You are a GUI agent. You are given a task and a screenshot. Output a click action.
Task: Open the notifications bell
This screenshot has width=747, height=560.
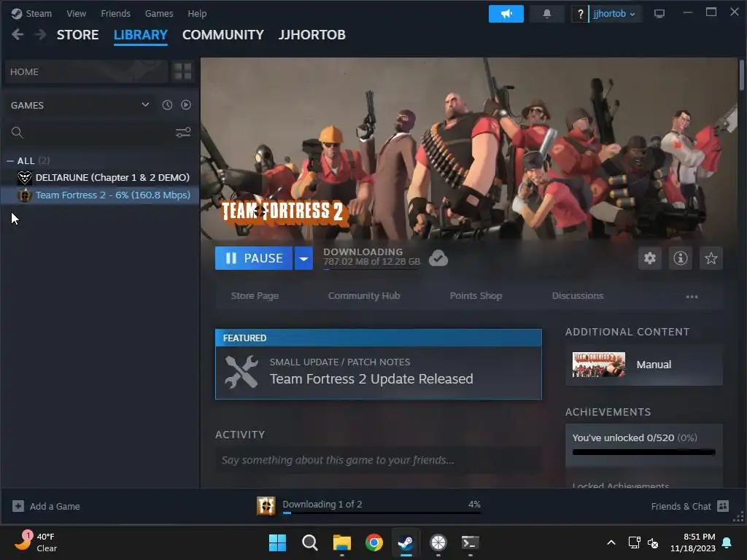(x=547, y=14)
